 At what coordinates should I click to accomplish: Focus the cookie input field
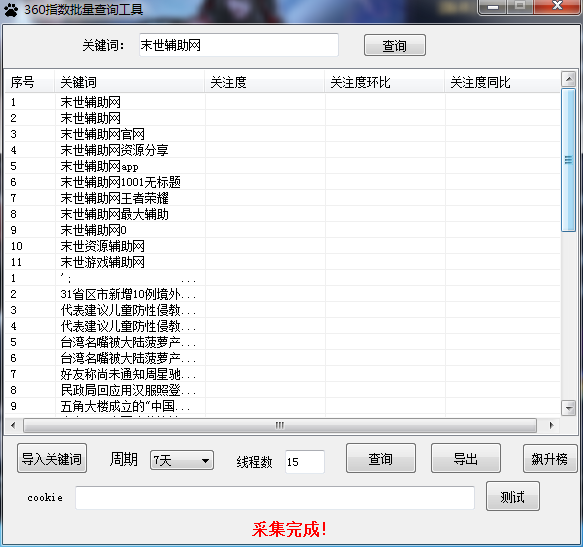275,498
